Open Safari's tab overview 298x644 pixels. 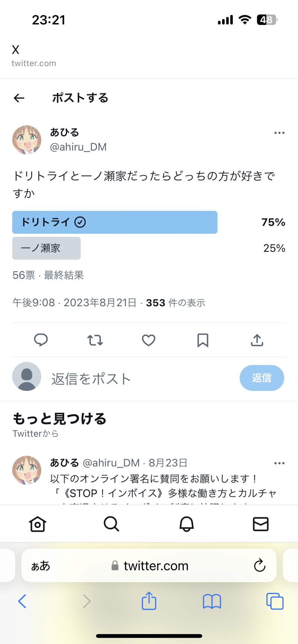tap(275, 601)
